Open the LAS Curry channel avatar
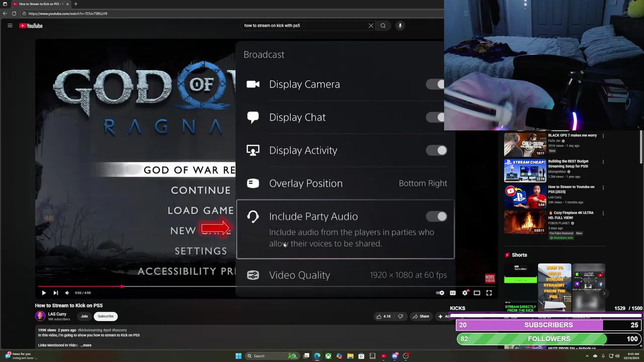This screenshot has width=644, height=362. (x=40, y=316)
